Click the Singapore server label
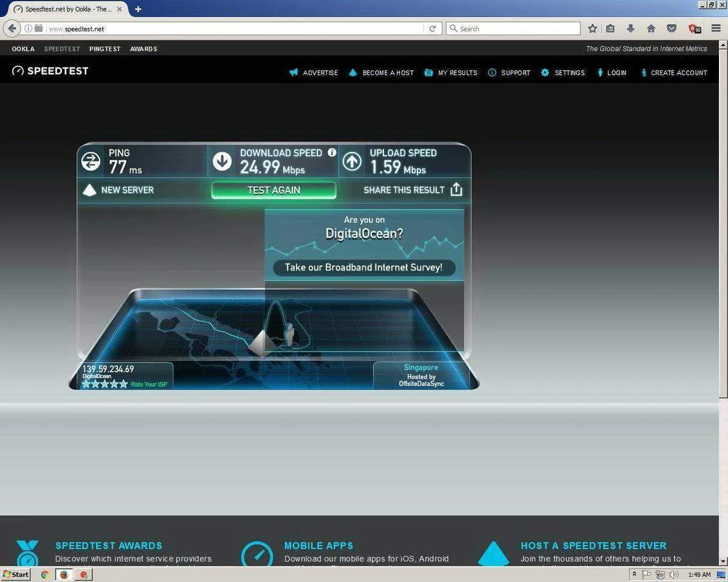Screen dimensions: 728x582 [x=421, y=367]
